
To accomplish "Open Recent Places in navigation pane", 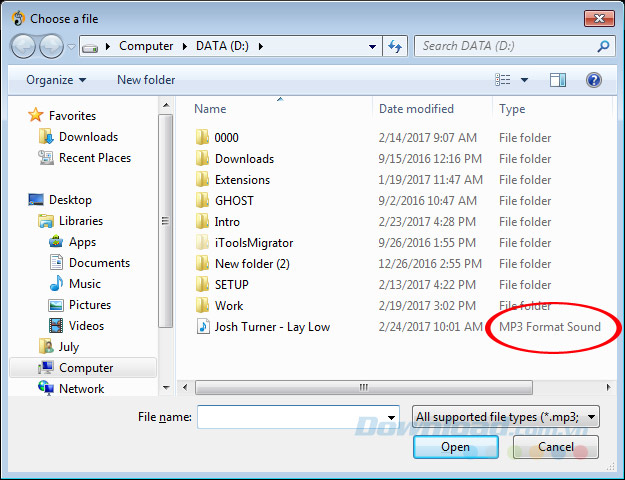I will coord(95,158).
